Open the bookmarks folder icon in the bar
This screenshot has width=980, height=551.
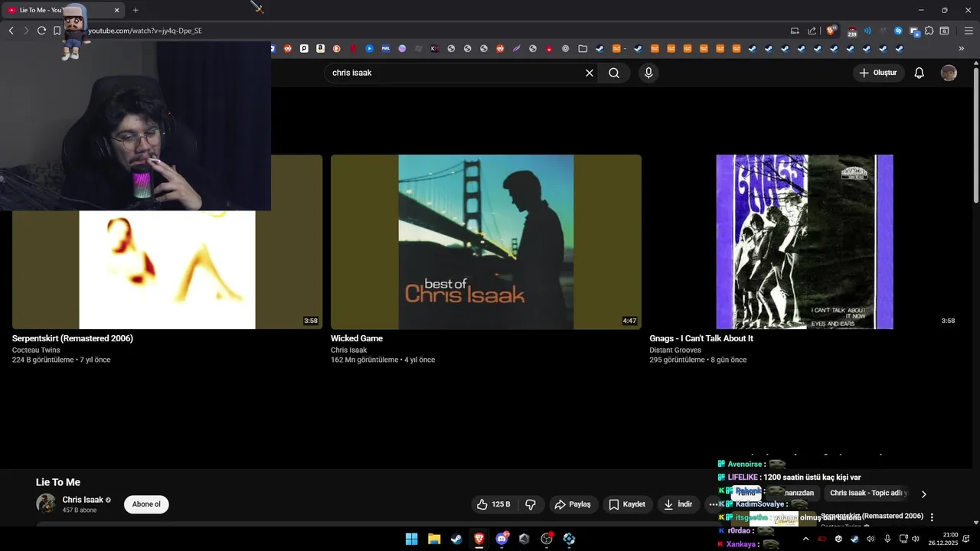pyautogui.click(x=583, y=48)
